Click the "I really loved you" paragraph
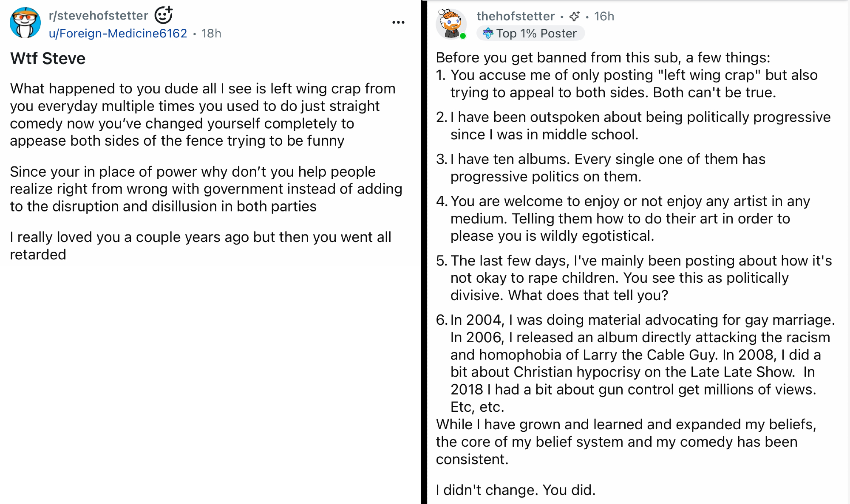Image resolution: width=850 pixels, height=504 pixels. (200, 246)
